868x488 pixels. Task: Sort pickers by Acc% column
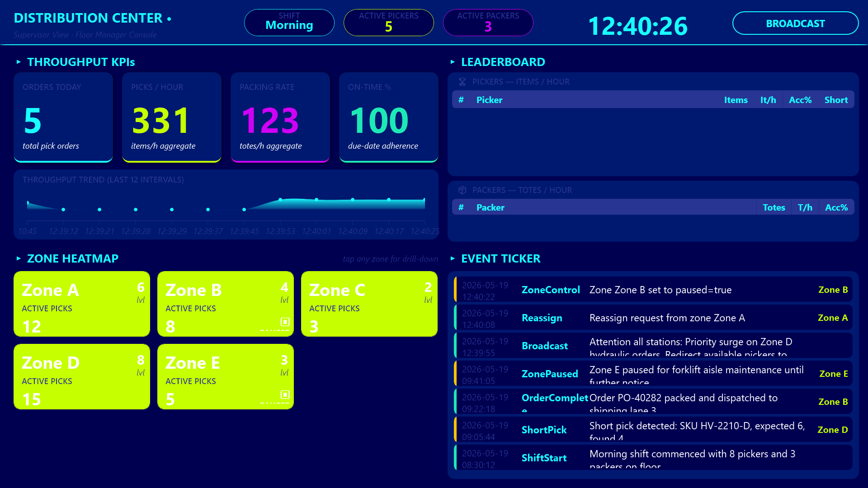[x=800, y=100]
